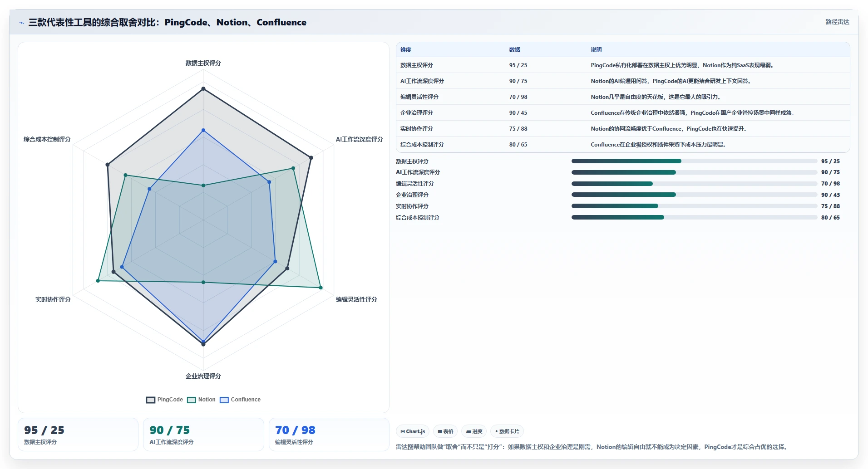Image resolution: width=868 pixels, height=469 pixels.
Task: Select the 综合成本控制评分 cell in the table
Action: point(422,145)
